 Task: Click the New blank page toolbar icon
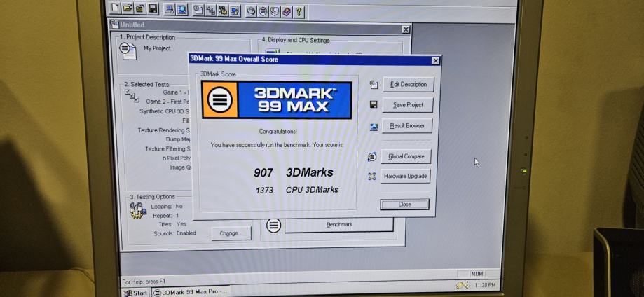tap(116, 8)
